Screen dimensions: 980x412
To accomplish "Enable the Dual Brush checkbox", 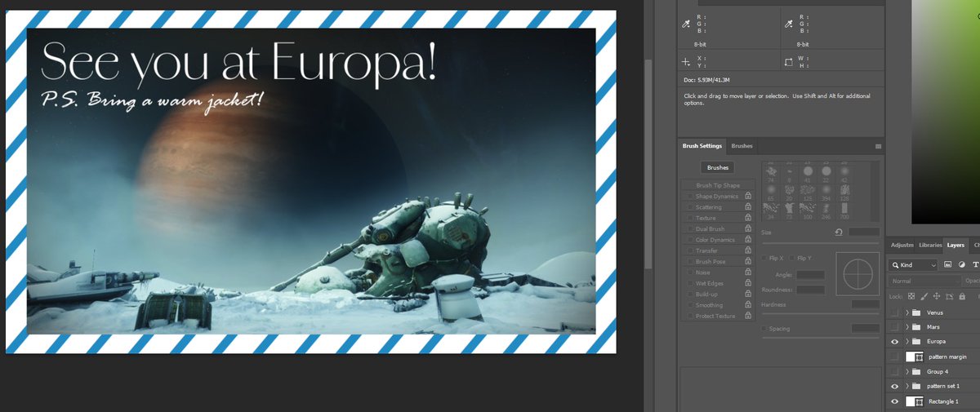I will pos(690,229).
